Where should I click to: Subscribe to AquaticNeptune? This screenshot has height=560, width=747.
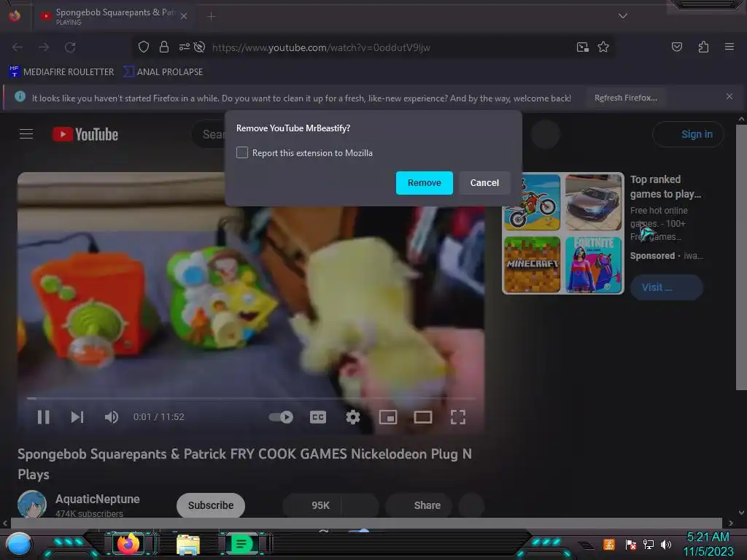(211, 505)
